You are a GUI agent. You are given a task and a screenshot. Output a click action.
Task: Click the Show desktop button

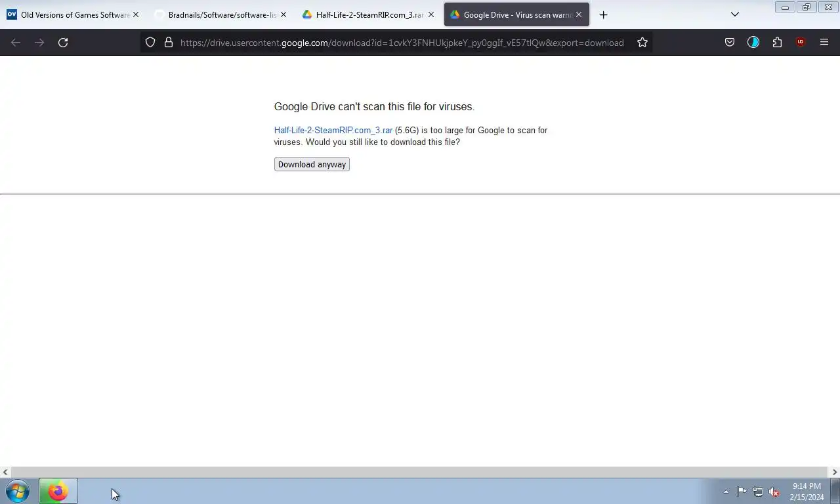[835, 491]
